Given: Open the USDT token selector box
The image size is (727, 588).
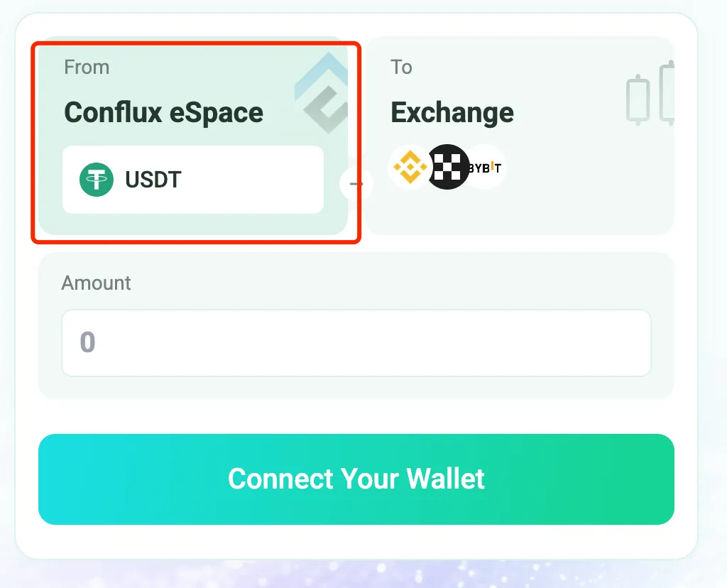Looking at the screenshot, I should tap(193, 180).
